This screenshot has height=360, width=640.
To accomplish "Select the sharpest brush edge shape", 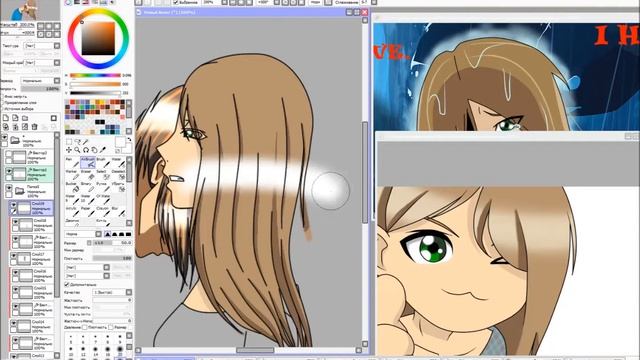I will pos(107,234).
